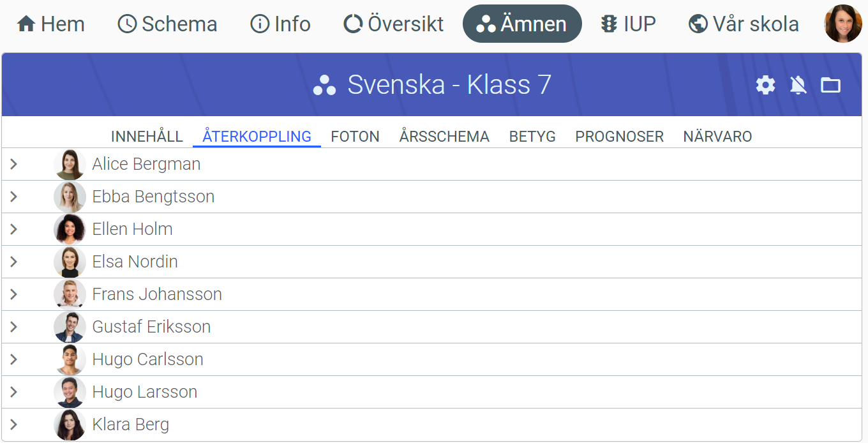Expand Klara Berg's row
Viewport: 868px width, 443px height.
coord(13,424)
